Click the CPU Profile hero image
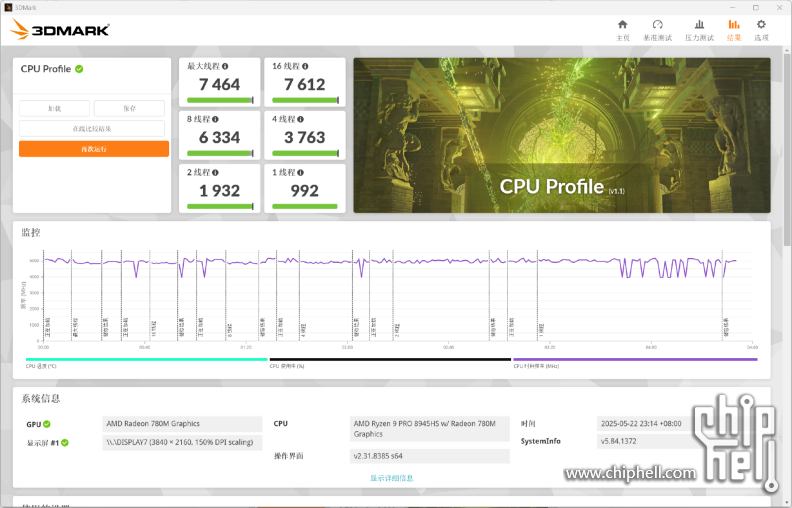 (562, 135)
